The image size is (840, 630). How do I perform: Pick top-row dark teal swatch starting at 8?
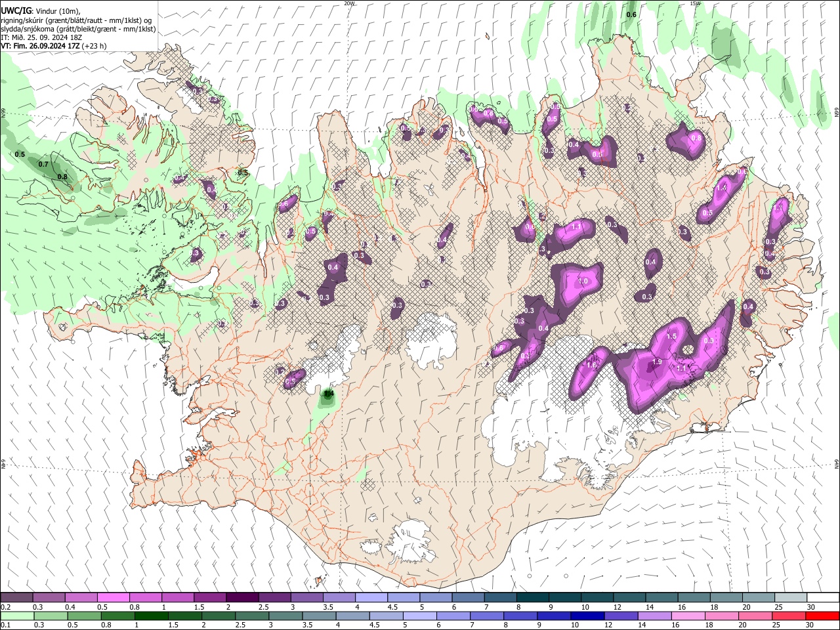(x=532, y=598)
